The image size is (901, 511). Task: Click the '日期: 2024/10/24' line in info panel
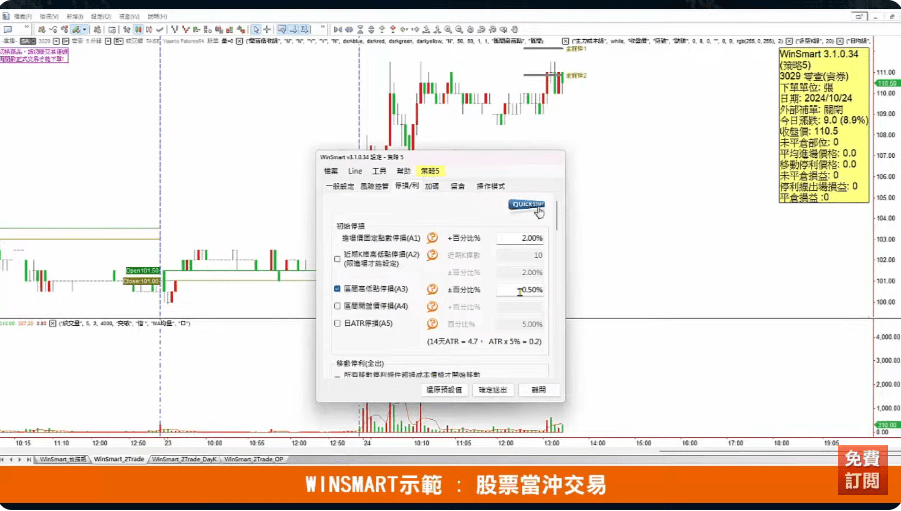816,98
